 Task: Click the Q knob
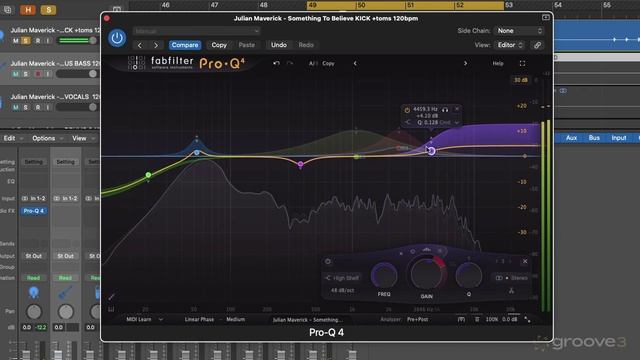(x=469, y=275)
